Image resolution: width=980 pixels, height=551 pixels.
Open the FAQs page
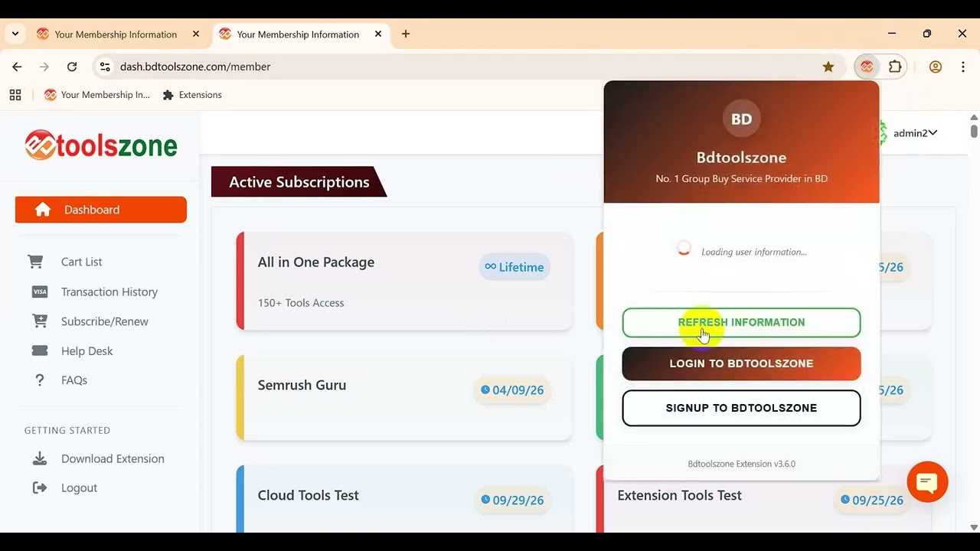[74, 380]
